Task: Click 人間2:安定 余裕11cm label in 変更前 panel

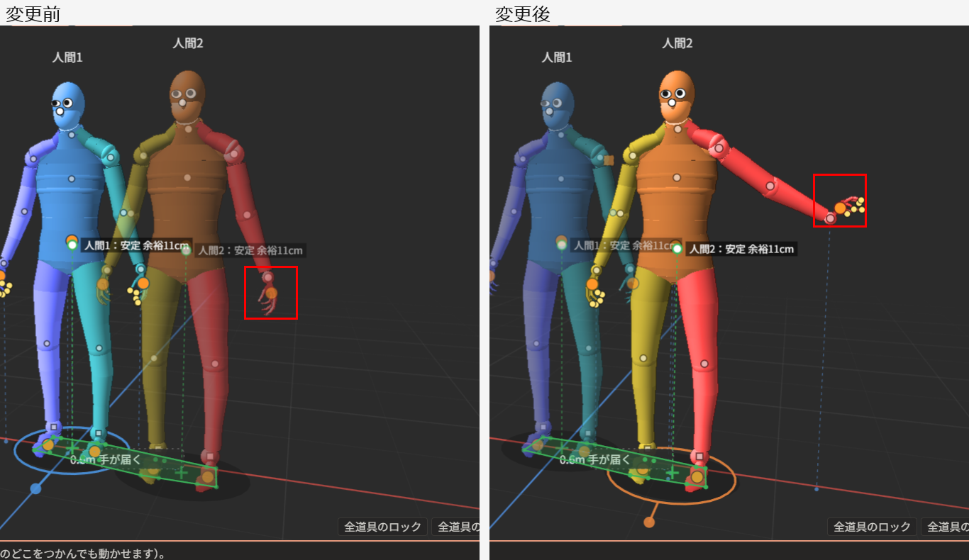Action: (x=250, y=250)
